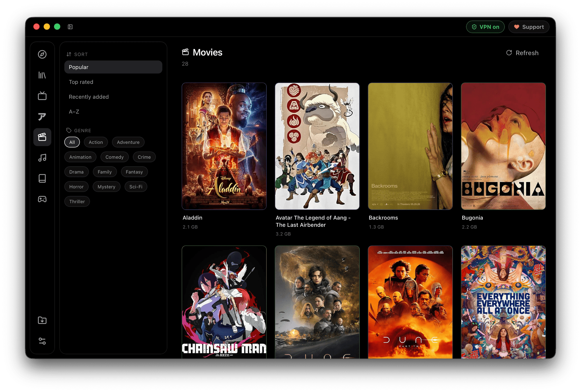Refresh the Movies list
The image size is (581, 392).
pyautogui.click(x=522, y=53)
